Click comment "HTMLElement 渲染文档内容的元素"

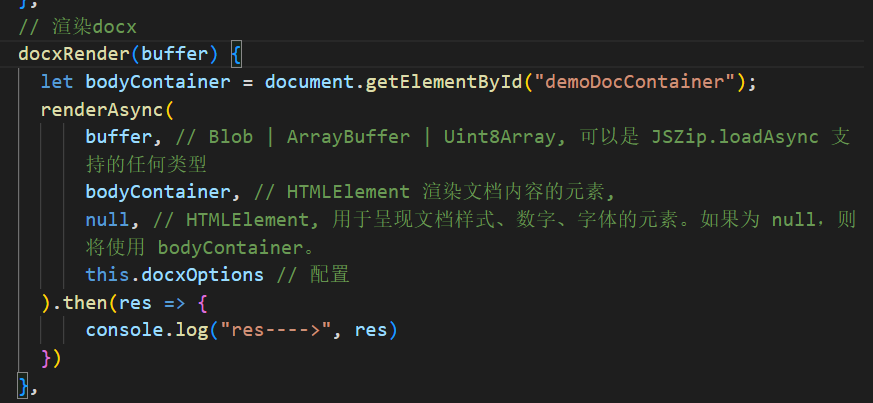point(445,192)
